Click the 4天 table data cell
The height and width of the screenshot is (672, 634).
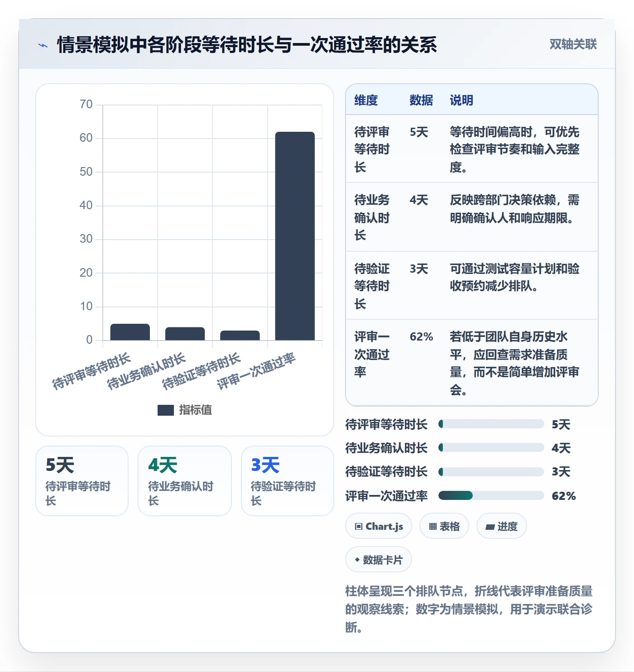[419, 200]
